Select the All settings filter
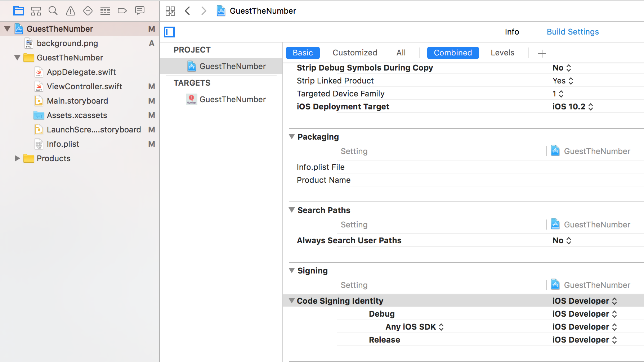This screenshot has height=362, width=644. pos(401,53)
